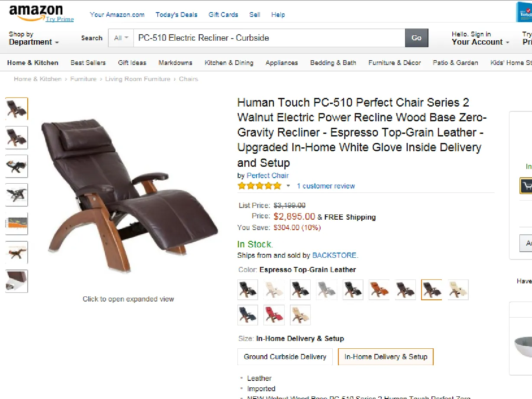This screenshot has height=399, width=532.
Task: View the last thumbnail in image strip
Action: tap(16, 281)
